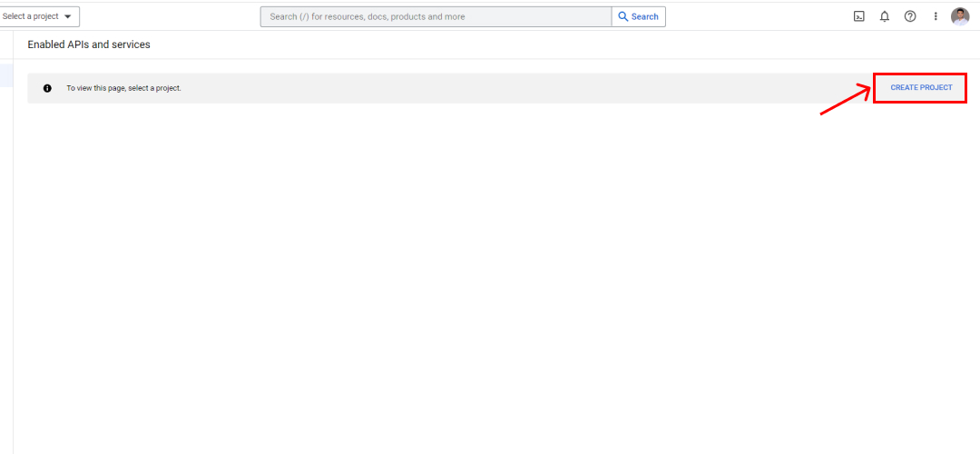Screen dimensions: 980x454
Task: Open the notifications bell
Action: (885, 16)
